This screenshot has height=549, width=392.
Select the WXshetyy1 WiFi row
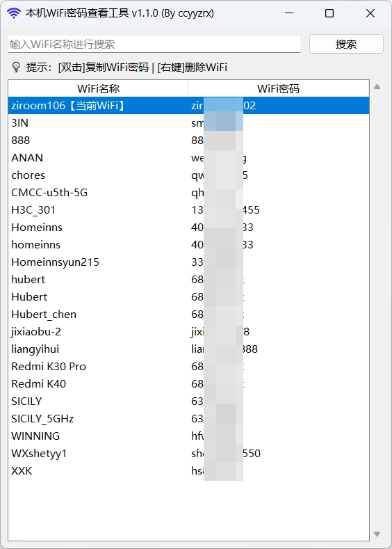tap(188, 454)
